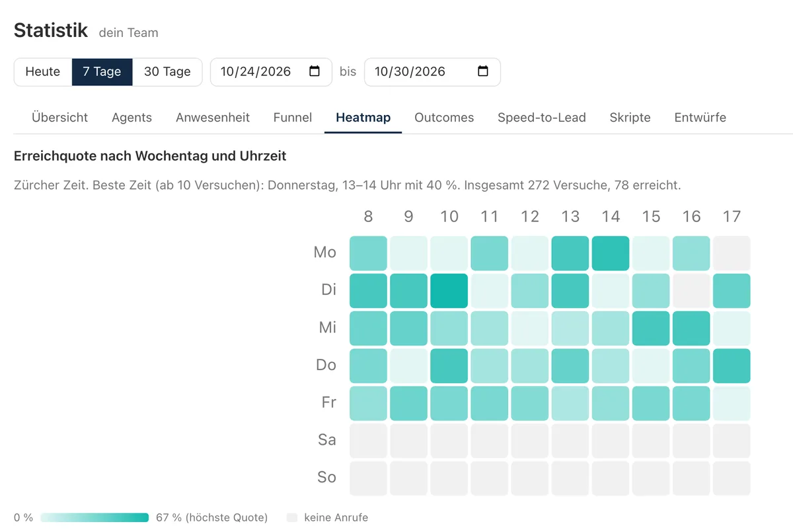Click the Mi row label
The width and height of the screenshot is (793, 532).
coord(328,328)
